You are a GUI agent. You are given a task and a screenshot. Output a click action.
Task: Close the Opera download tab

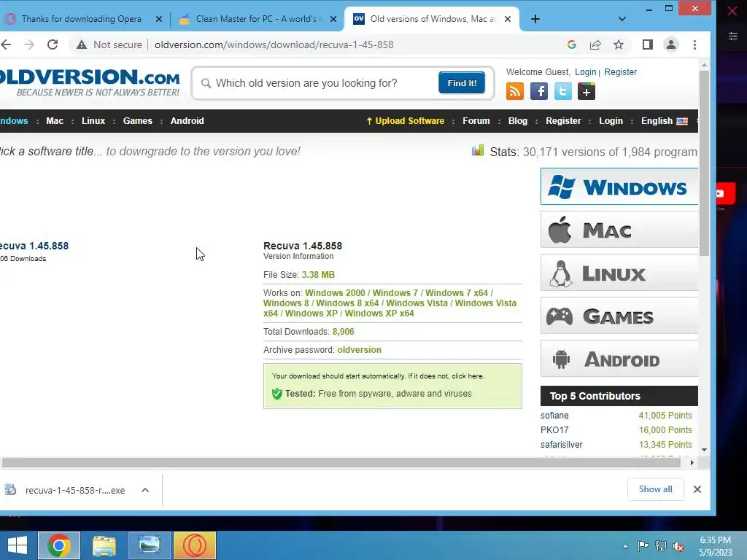click(x=159, y=19)
